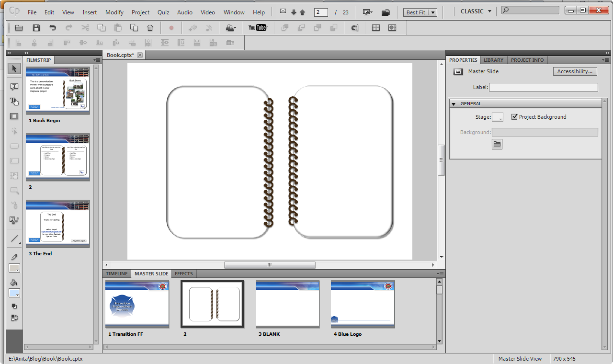Open the Quiz menu
This screenshot has height=364, width=613.
click(x=163, y=12)
